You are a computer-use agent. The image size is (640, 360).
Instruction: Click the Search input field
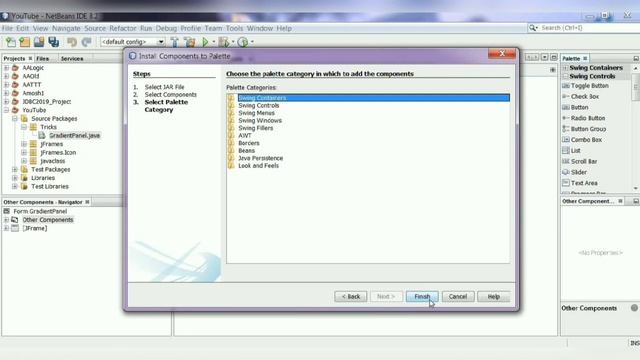[589, 28]
